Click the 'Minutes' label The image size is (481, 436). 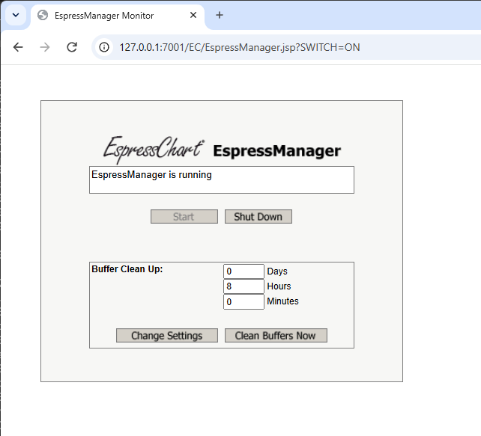tap(283, 301)
